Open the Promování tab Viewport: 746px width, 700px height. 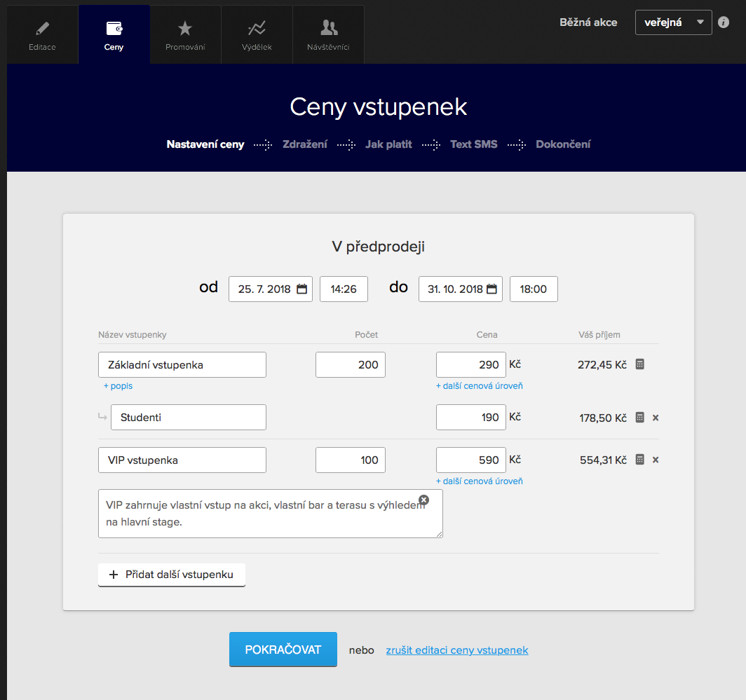coord(185,34)
